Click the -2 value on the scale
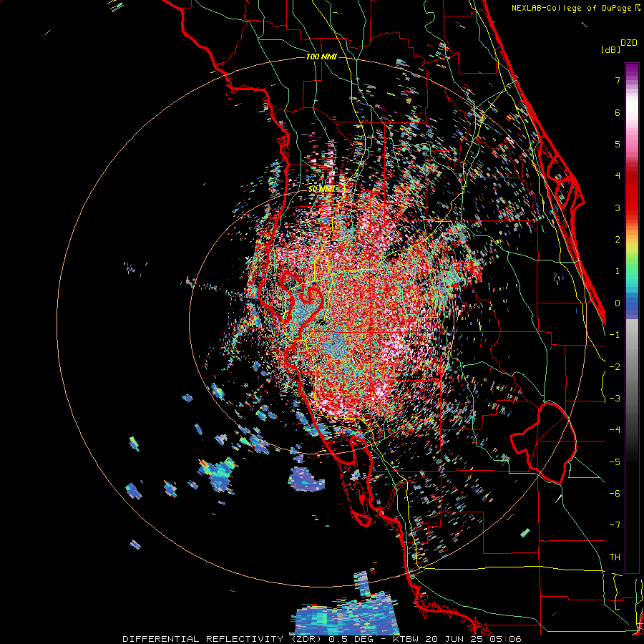644x644 pixels. click(615, 367)
